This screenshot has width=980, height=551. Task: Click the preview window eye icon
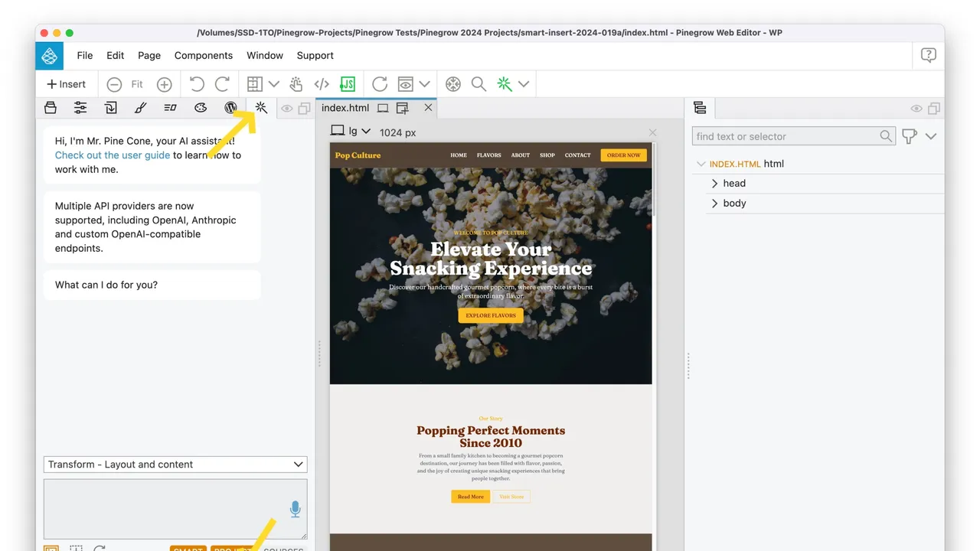pyautogui.click(x=406, y=84)
